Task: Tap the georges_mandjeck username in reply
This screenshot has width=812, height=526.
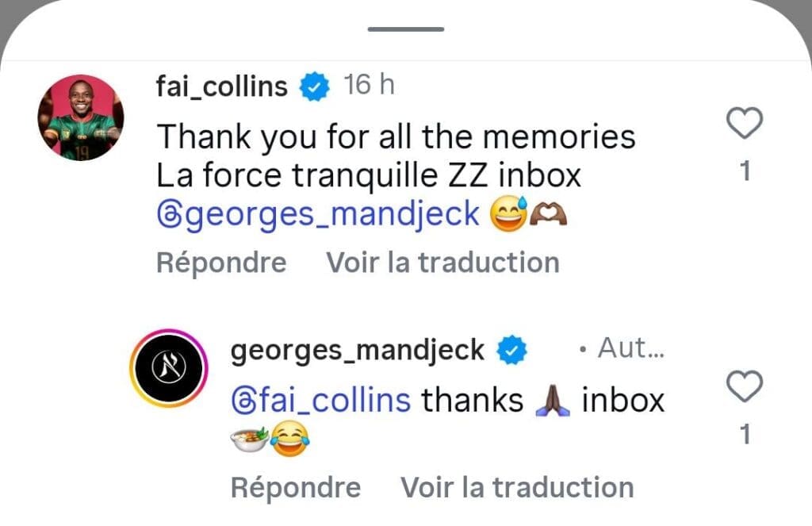Action: tap(358, 351)
